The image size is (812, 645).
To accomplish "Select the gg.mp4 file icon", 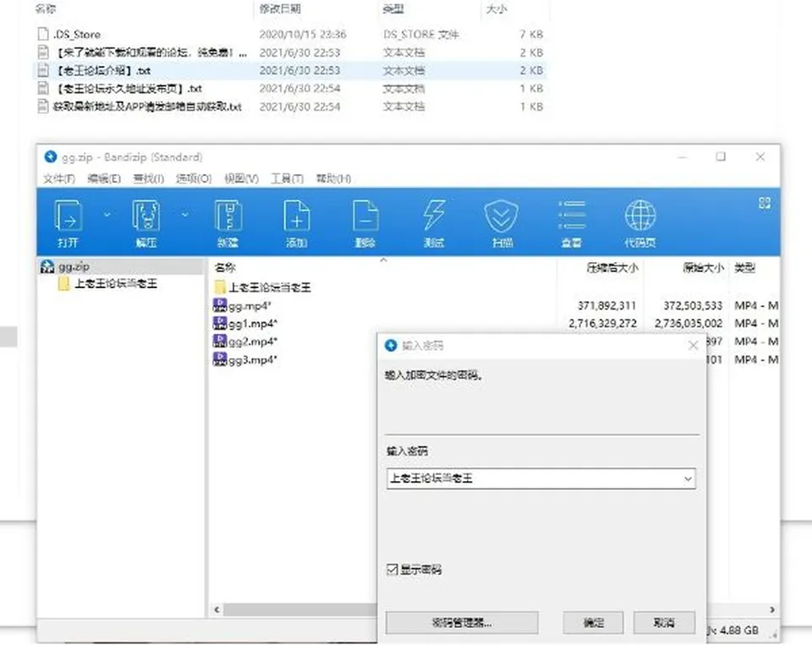I will click(x=220, y=305).
